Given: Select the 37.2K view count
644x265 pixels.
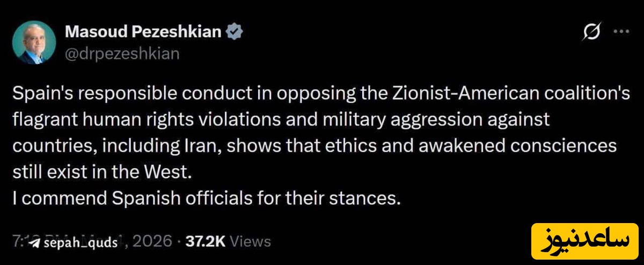Looking at the screenshot, I should click(x=205, y=242).
